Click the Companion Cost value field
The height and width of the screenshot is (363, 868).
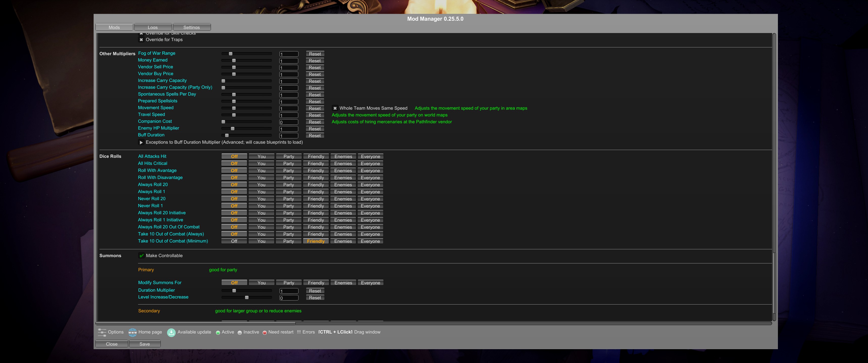coord(288,122)
